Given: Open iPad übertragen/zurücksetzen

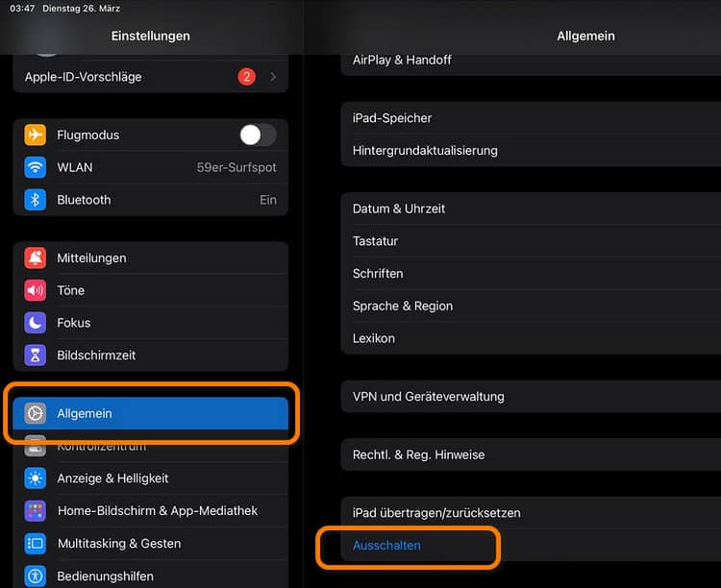Looking at the screenshot, I should [x=531, y=513].
